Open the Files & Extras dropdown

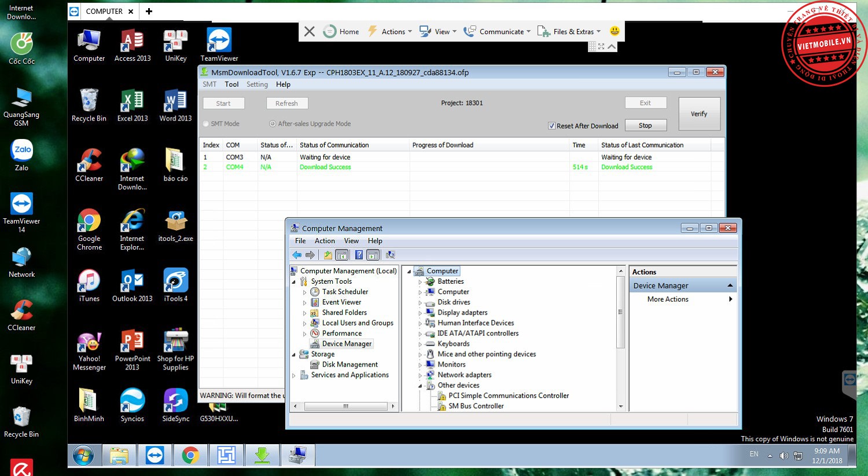point(569,31)
